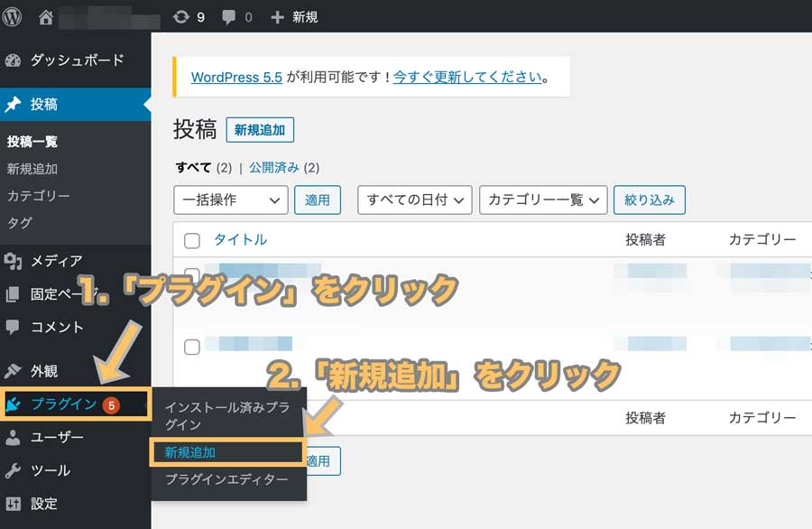Select 新規追加 under 投稿 in sidebar
The width and height of the screenshot is (812, 529).
point(32,169)
